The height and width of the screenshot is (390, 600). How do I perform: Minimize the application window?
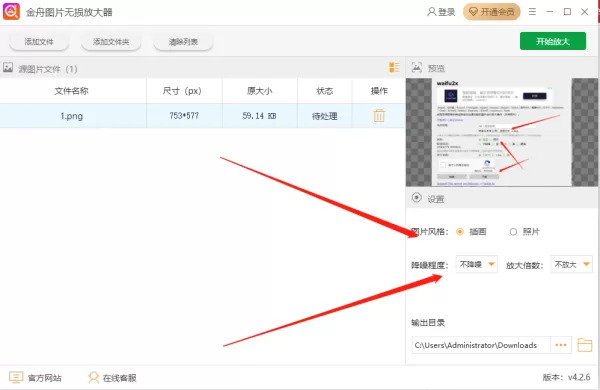(x=550, y=12)
